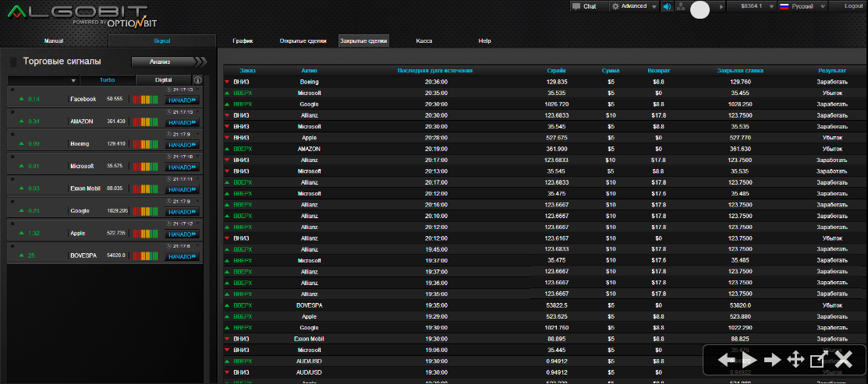
Task: Select the Закрытые сделки tab
Action: tap(363, 41)
